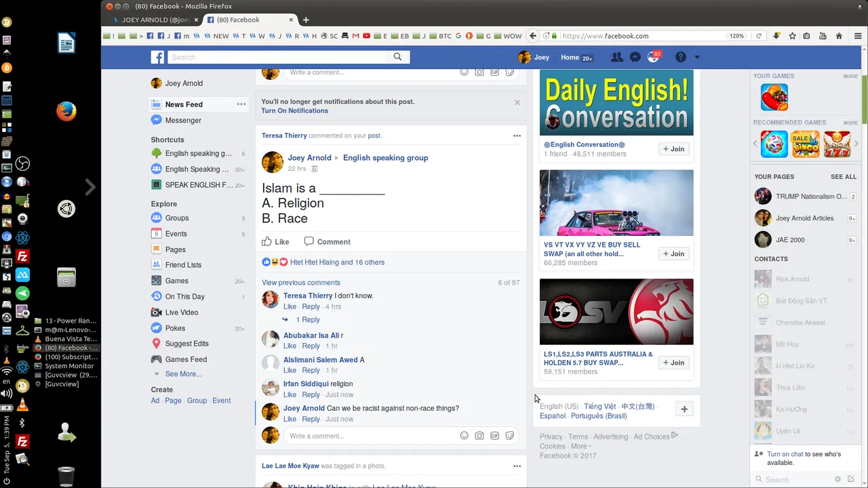
Task: Dismiss the notifications notice with X
Action: [x=517, y=102]
